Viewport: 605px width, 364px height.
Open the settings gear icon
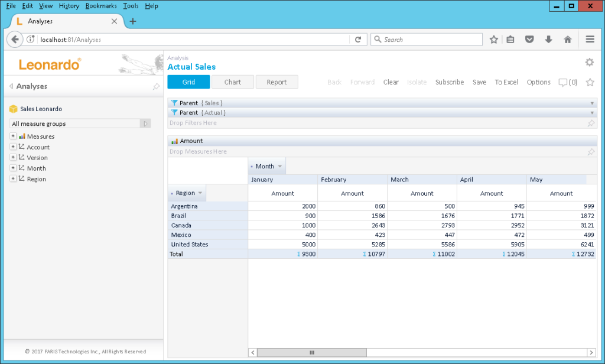tap(589, 63)
